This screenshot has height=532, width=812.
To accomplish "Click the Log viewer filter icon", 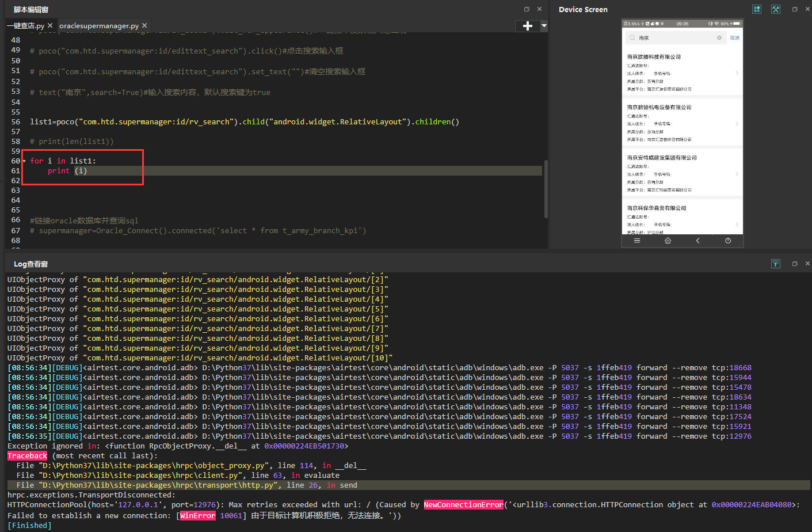I will tap(776, 264).
